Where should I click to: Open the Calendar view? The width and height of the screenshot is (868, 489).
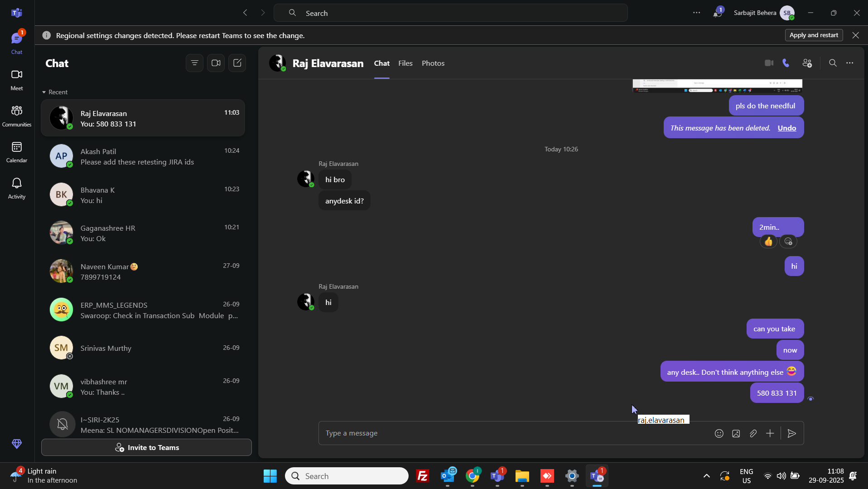coord(17,152)
